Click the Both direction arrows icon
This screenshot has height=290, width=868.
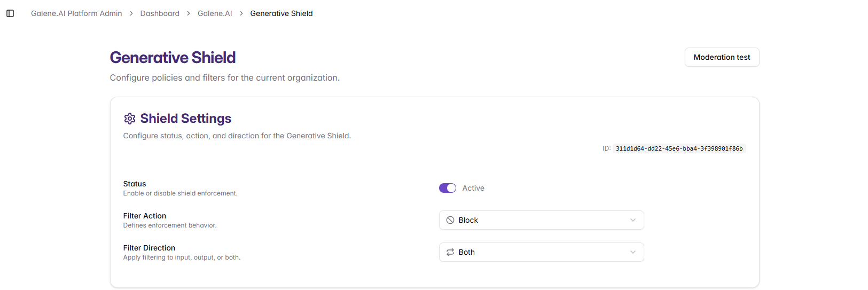450,252
